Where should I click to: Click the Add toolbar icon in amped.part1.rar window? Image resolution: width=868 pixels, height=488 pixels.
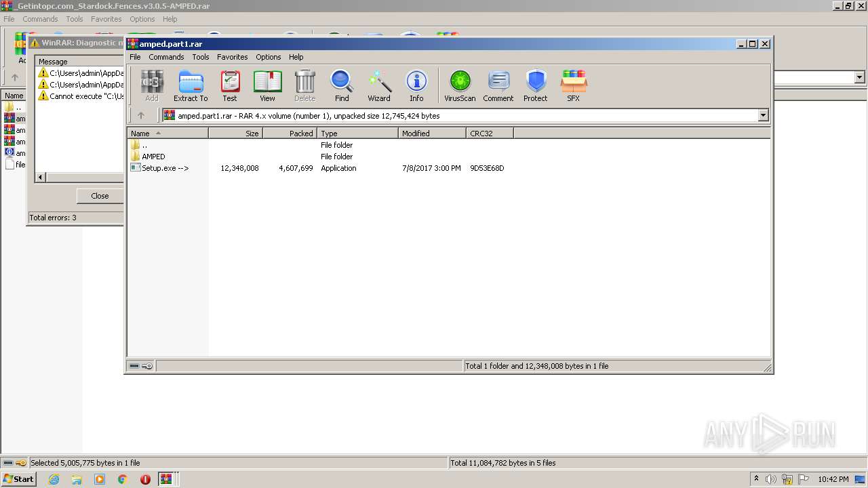point(152,86)
